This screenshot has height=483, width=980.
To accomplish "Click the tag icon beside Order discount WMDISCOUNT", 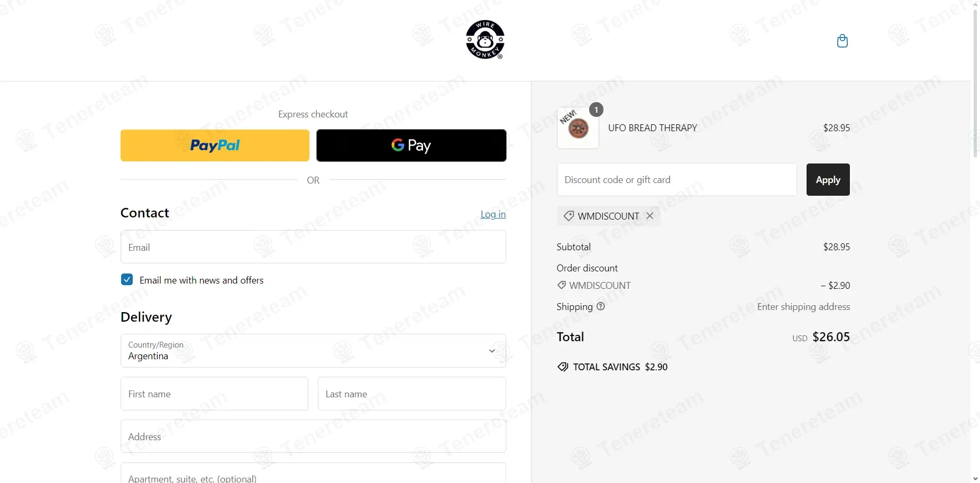I will [561, 285].
